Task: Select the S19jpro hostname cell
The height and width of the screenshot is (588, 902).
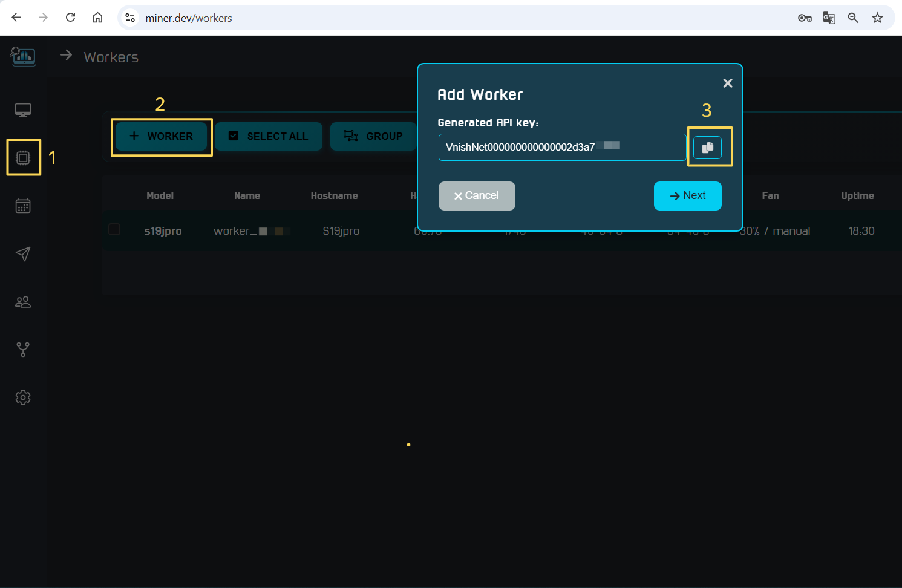Action: 341,231
